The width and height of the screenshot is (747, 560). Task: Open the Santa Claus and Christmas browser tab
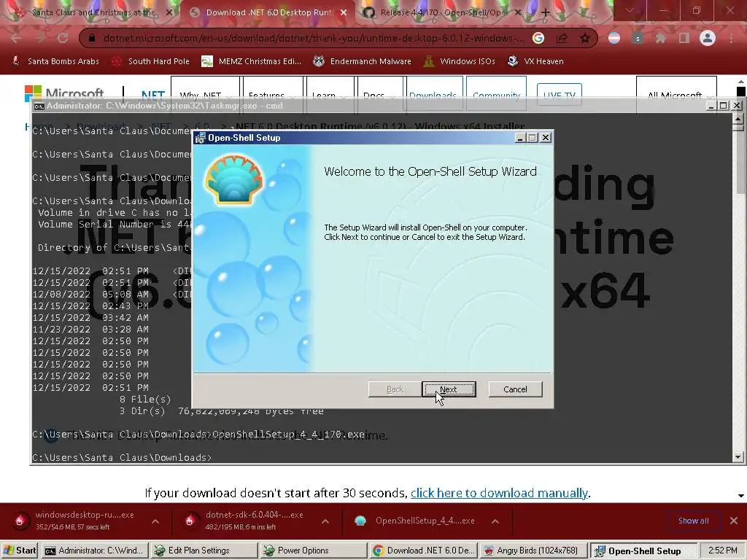pos(93,12)
